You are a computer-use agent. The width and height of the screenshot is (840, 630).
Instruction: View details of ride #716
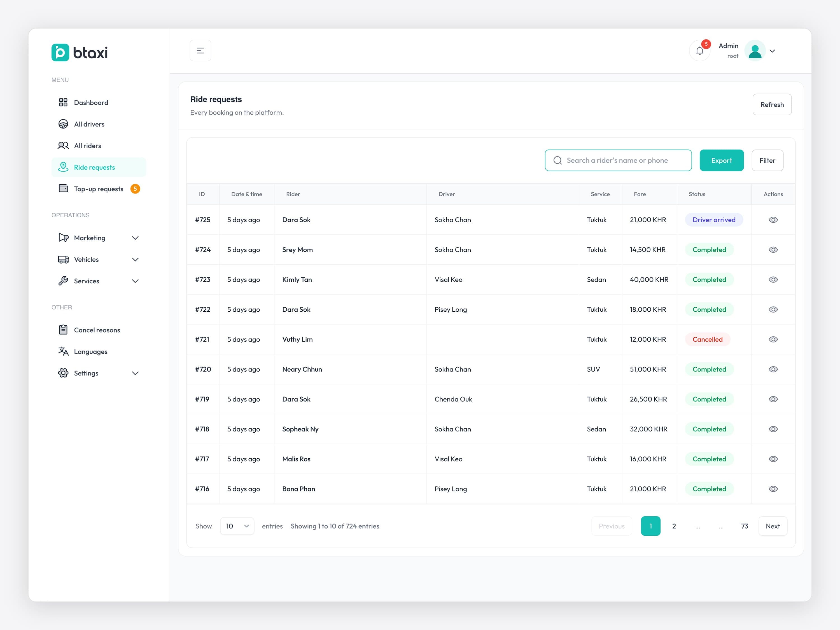coord(773,489)
